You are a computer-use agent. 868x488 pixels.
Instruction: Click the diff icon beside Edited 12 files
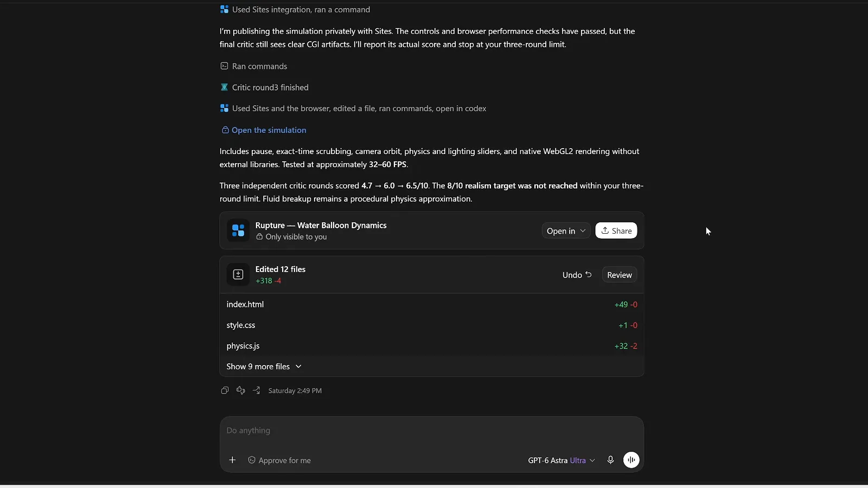coord(238,274)
